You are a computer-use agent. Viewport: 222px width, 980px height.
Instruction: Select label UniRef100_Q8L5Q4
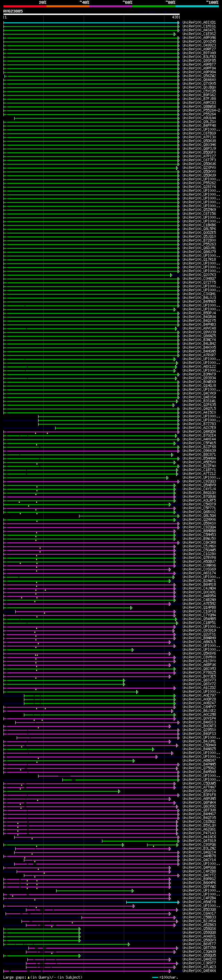tap(199, 516)
